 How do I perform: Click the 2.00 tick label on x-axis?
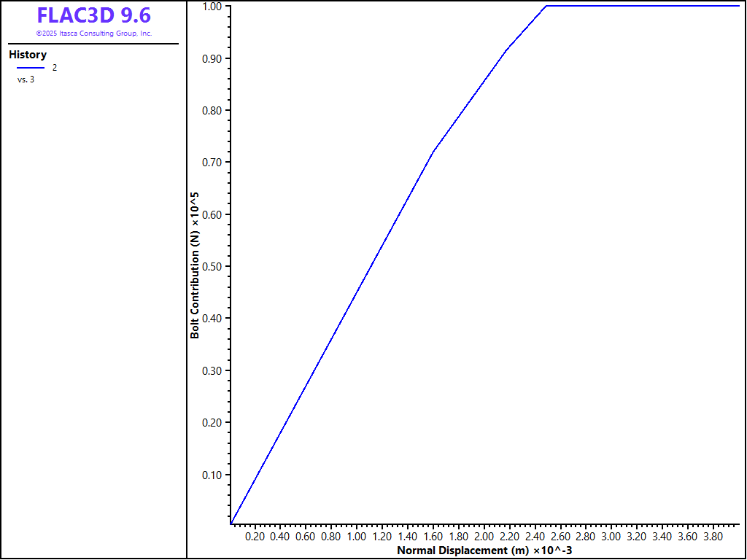484,537
